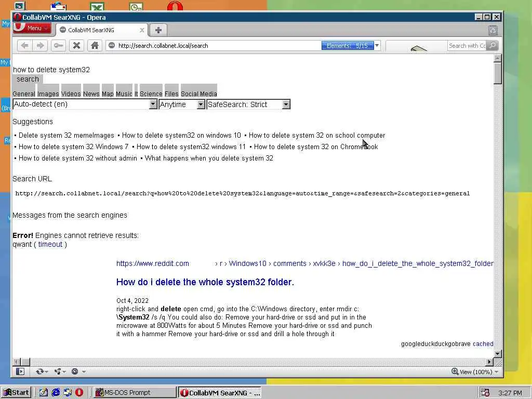Click the site info globe in address bar
The image size is (532, 399).
coord(112,46)
